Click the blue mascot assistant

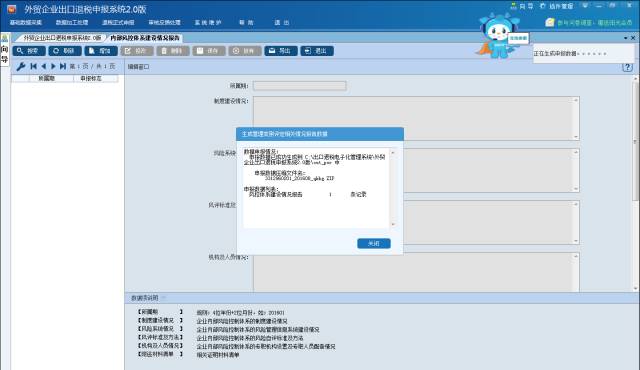tap(498, 36)
